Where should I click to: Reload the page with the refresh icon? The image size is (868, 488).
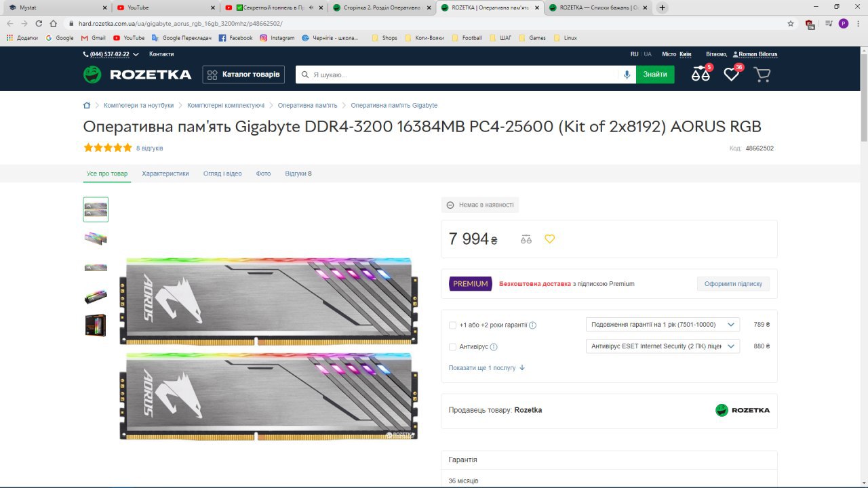39,23
